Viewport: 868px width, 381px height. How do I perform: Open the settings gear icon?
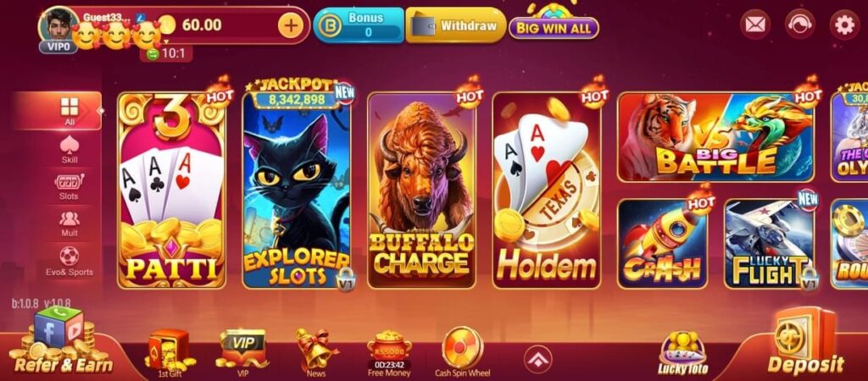[x=844, y=25]
